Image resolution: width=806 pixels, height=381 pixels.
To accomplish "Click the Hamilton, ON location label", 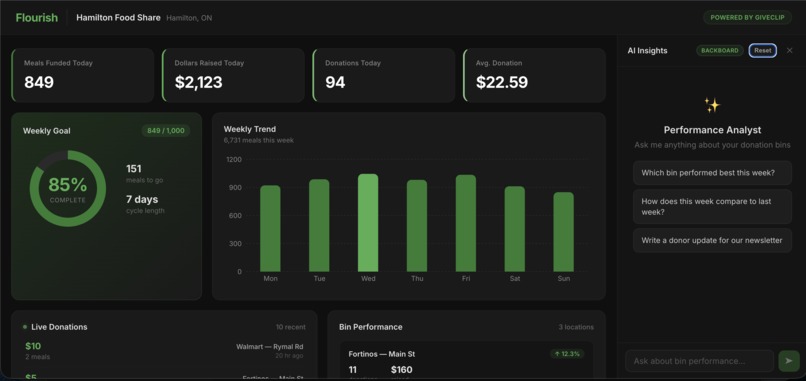I will click(x=189, y=18).
